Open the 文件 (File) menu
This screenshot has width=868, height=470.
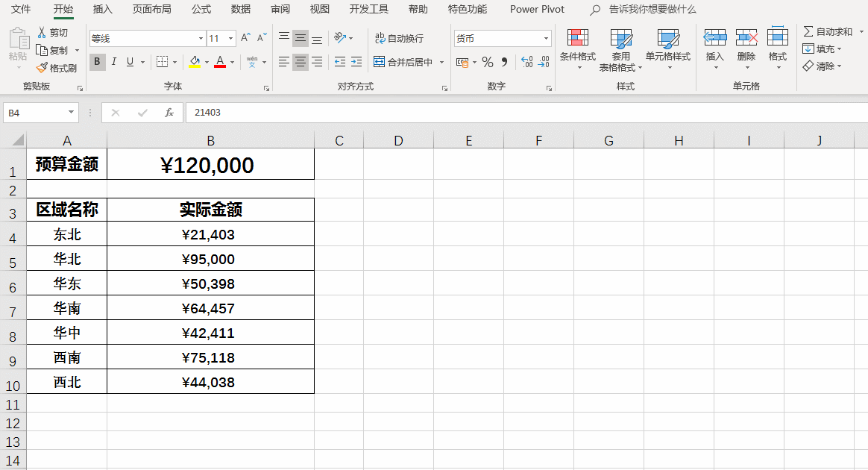coord(21,10)
